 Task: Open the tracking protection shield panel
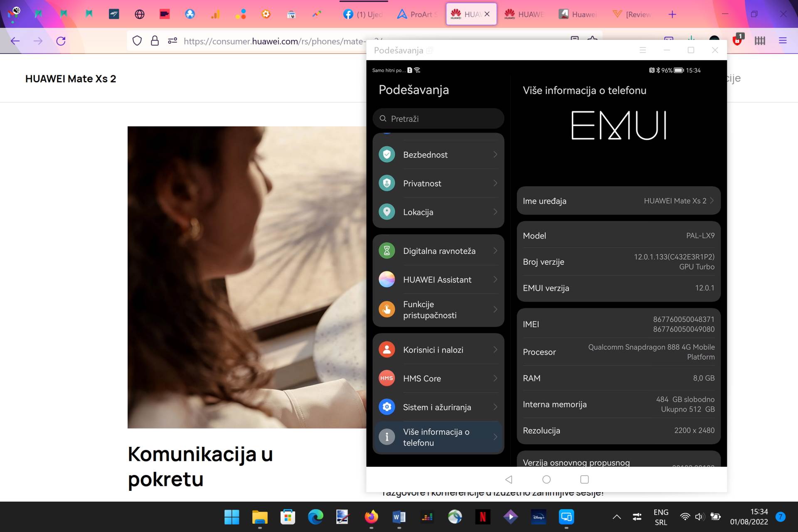pyautogui.click(x=137, y=41)
